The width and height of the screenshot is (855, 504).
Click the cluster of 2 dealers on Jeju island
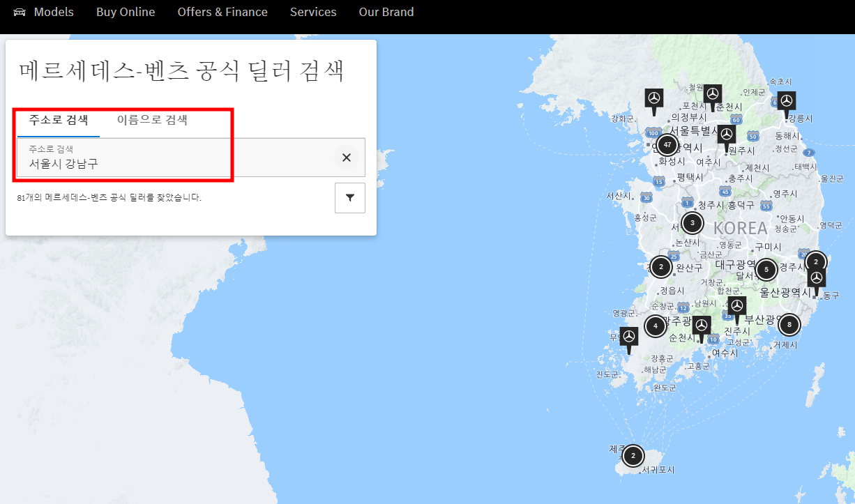(x=633, y=455)
